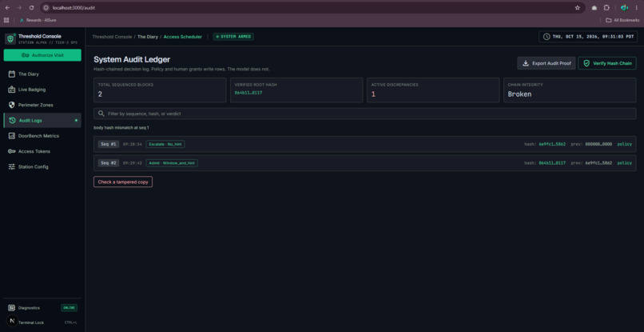Click the Diagnostics icon

tap(11, 308)
